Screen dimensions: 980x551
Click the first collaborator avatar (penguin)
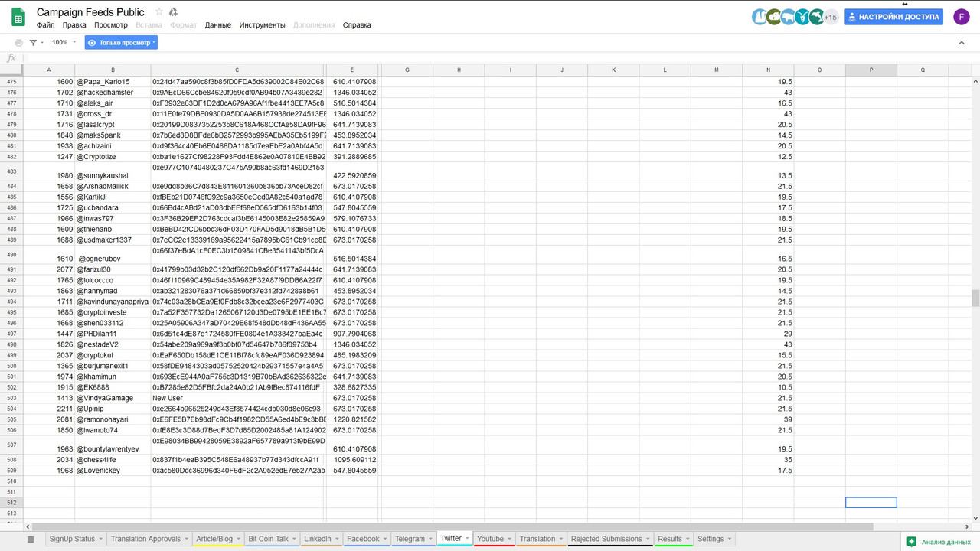pyautogui.click(x=759, y=17)
